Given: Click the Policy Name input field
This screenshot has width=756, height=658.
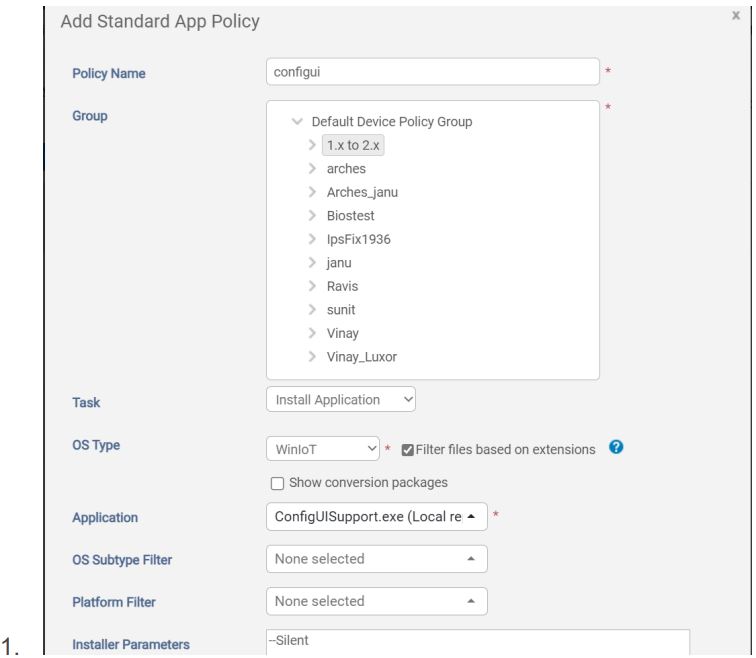Looking at the screenshot, I should (432, 71).
